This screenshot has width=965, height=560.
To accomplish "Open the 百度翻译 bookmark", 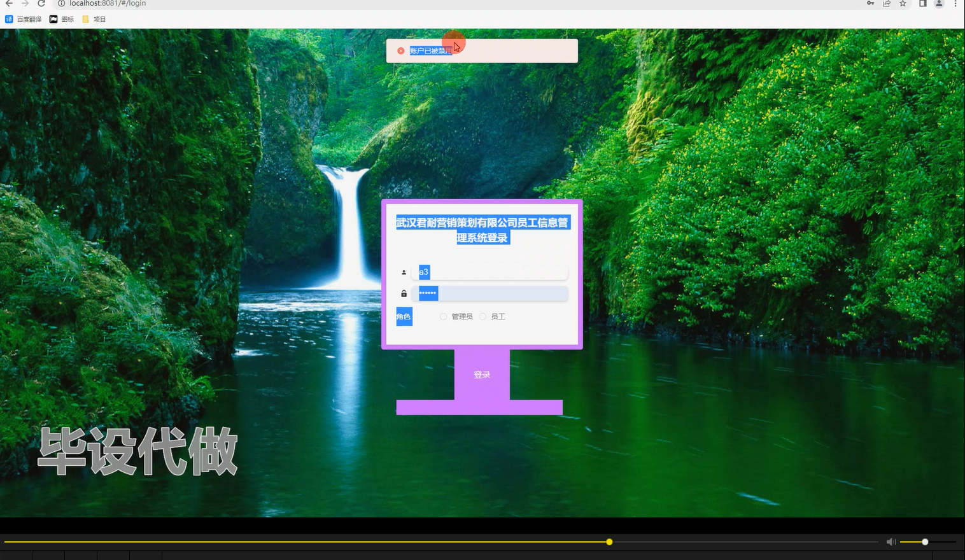I will tap(24, 19).
